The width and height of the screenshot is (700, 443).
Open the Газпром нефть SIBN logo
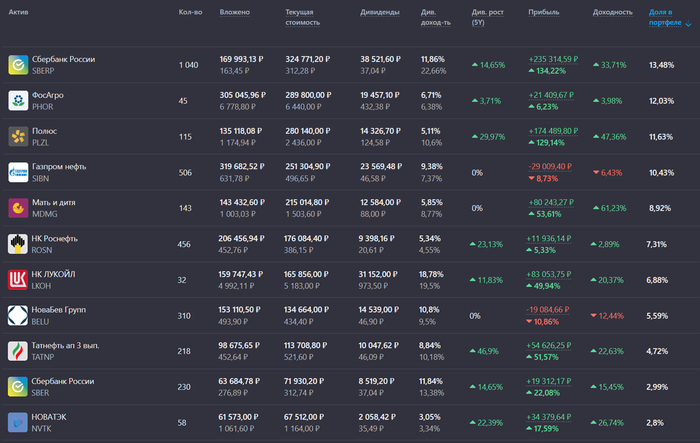[x=18, y=172]
